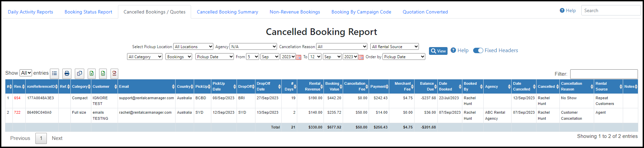
Task: Click into the Filter text box
Action: point(604,74)
